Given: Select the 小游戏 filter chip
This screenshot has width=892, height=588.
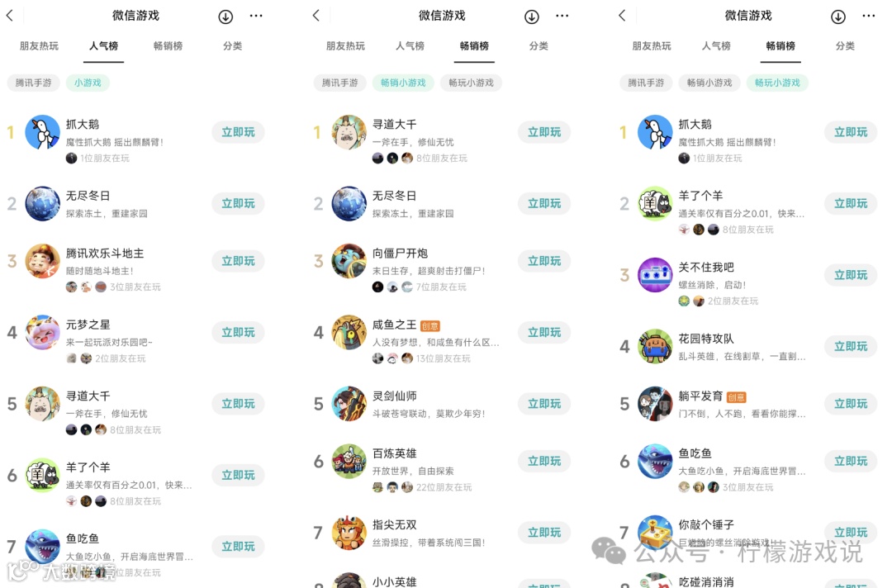Looking at the screenshot, I should (88, 83).
